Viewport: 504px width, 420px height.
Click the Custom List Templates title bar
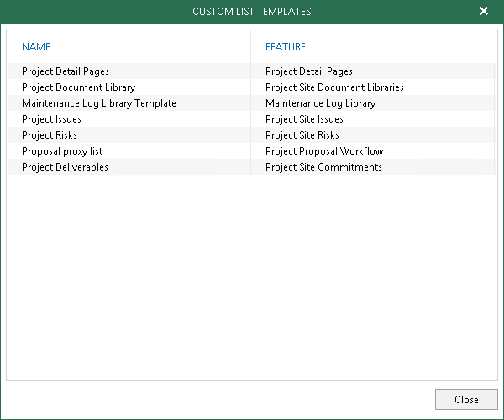(x=251, y=12)
